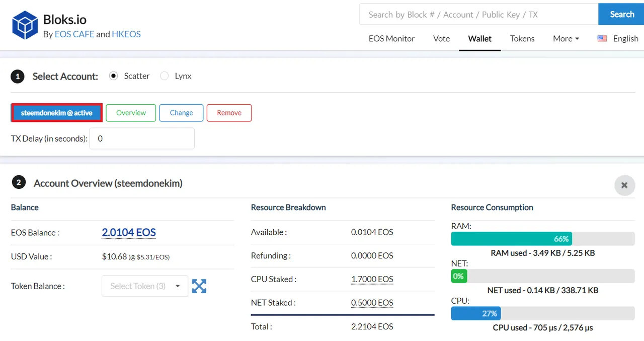This screenshot has width=644, height=341.
Task: Open the Tokens page
Action: click(522, 38)
